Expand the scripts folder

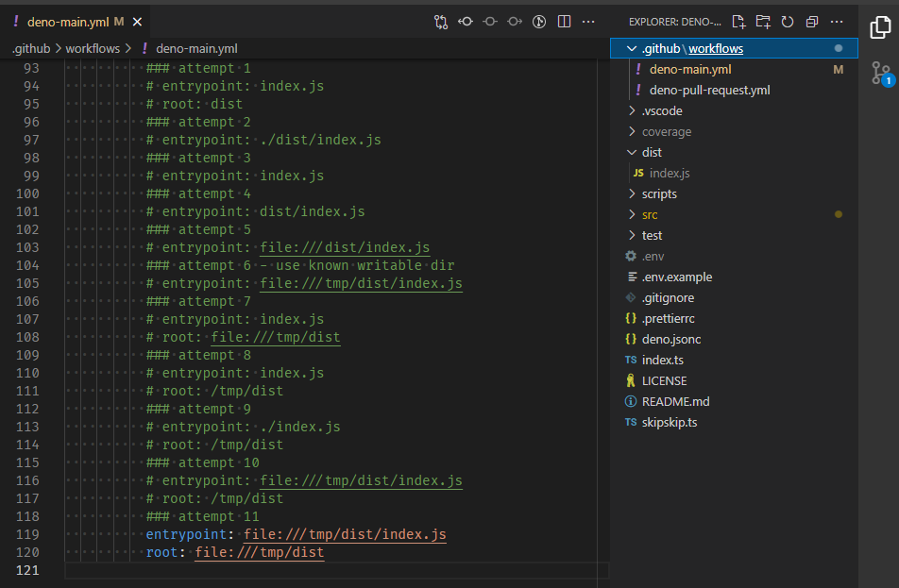coord(734,193)
